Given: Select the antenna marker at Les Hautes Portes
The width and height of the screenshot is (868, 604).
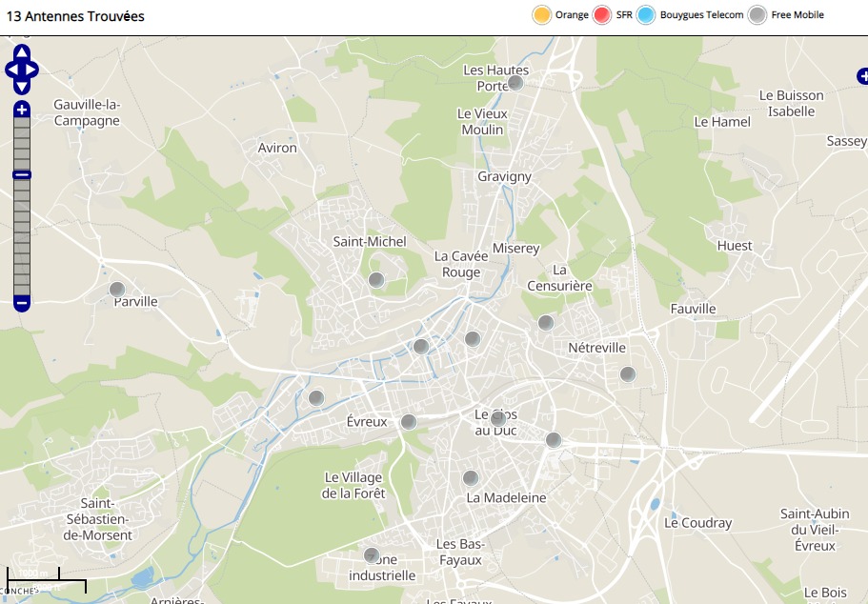Looking at the screenshot, I should point(515,83).
